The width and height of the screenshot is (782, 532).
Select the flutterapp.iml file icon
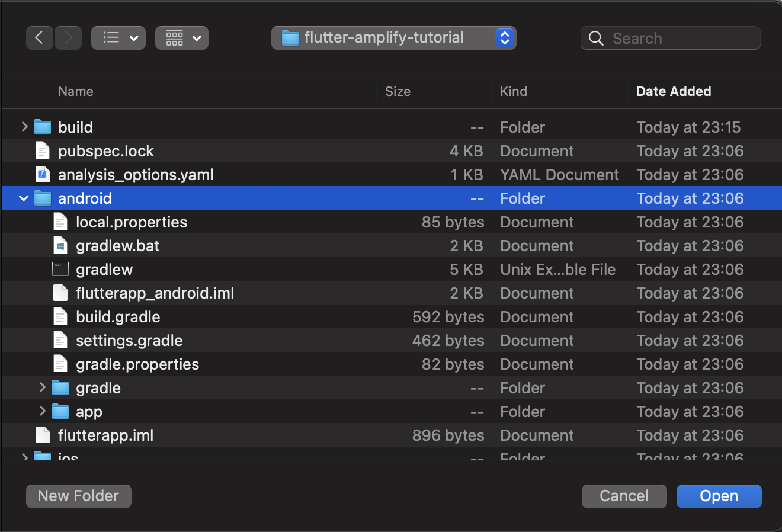[x=43, y=435]
